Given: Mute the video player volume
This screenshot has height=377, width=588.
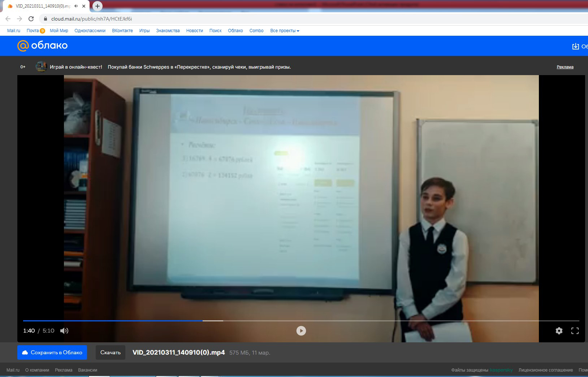Looking at the screenshot, I should (64, 331).
